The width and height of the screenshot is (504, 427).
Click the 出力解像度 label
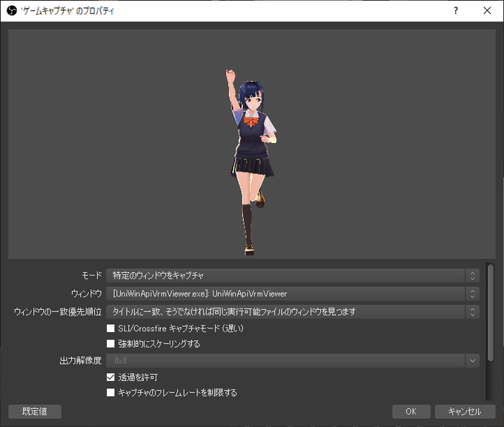[81, 361]
